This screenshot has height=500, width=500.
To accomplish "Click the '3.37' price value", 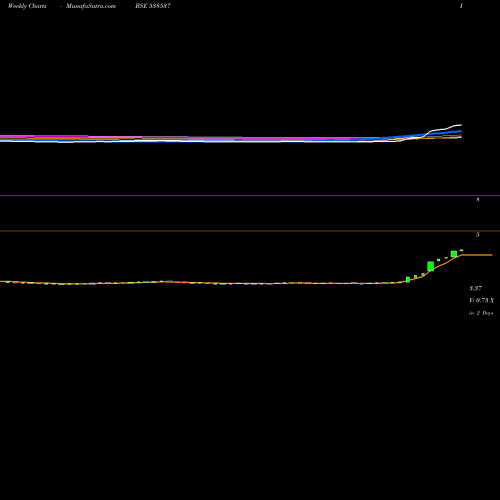I will pyautogui.click(x=475, y=288).
